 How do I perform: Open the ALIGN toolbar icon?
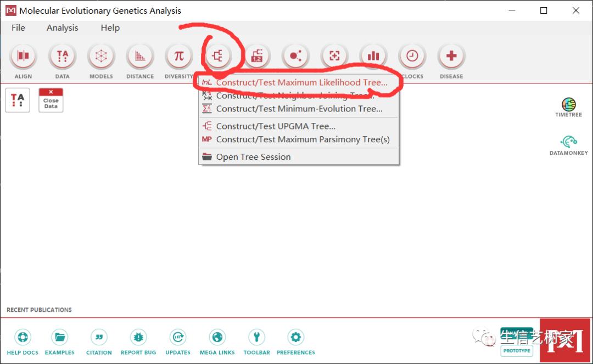pyautogui.click(x=23, y=56)
